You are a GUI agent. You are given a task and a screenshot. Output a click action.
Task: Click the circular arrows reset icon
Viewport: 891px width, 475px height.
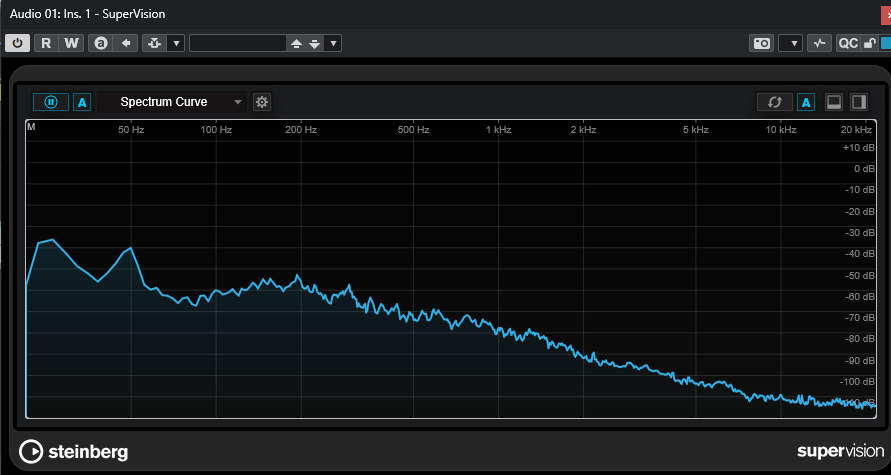click(775, 102)
